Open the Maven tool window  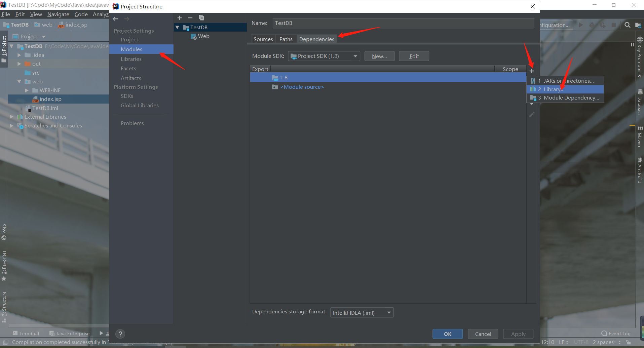[640, 137]
